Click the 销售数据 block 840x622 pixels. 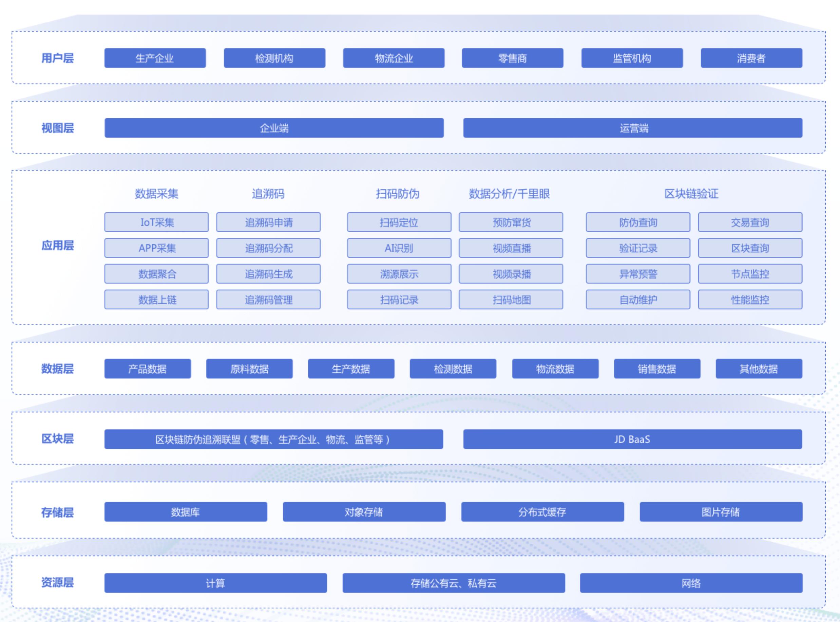(x=656, y=369)
